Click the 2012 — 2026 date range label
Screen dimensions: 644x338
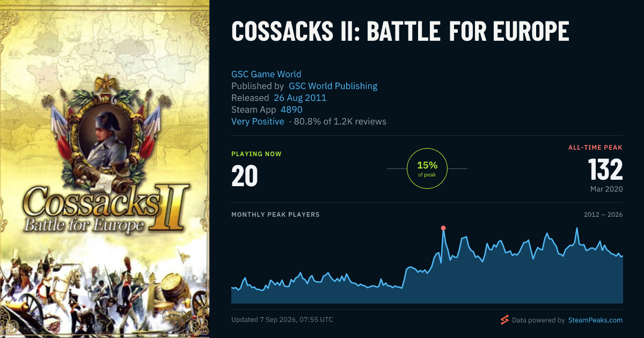pyautogui.click(x=603, y=215)
